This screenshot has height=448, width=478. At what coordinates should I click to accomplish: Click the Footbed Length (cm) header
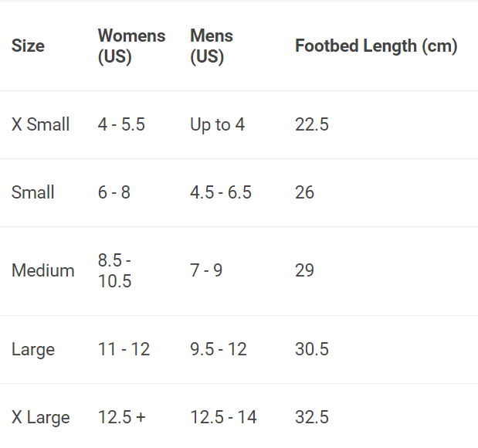376,46
